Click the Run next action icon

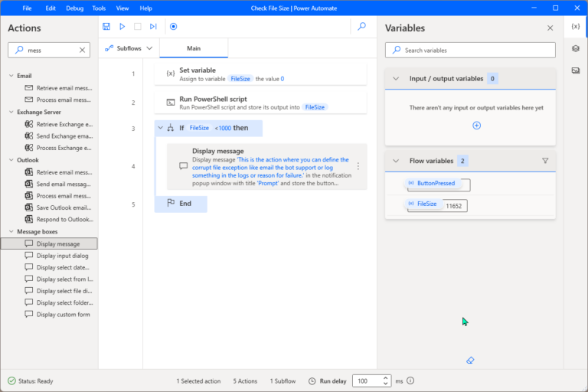(x=153, y=26)
